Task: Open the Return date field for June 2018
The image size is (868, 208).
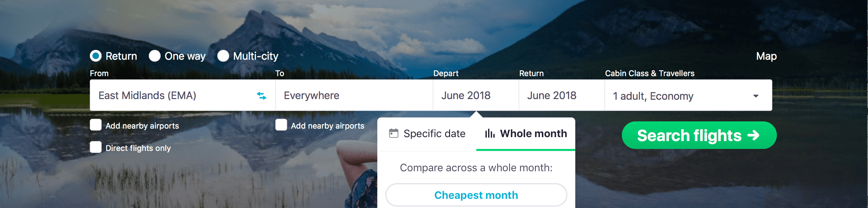Action: (x=559, y=95)
